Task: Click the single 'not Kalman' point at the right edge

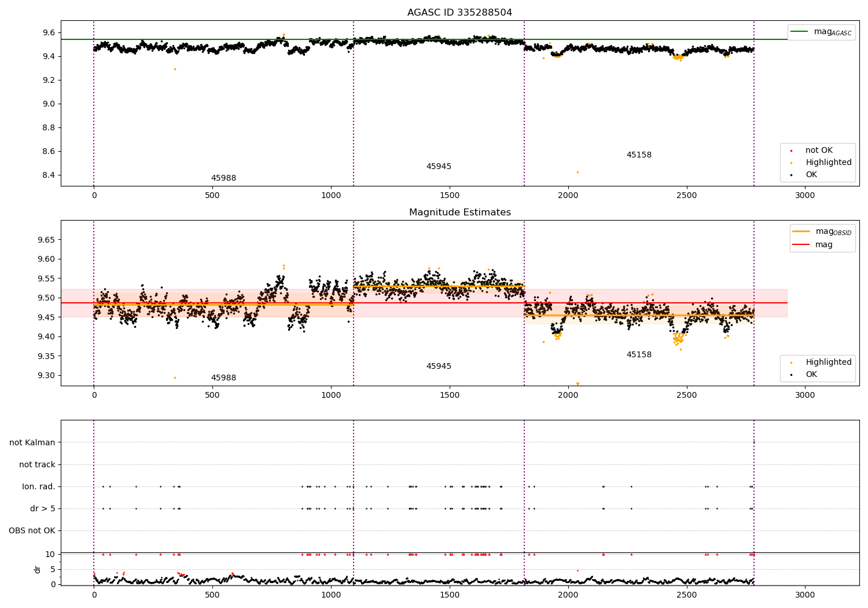Action: coord(753,442)
